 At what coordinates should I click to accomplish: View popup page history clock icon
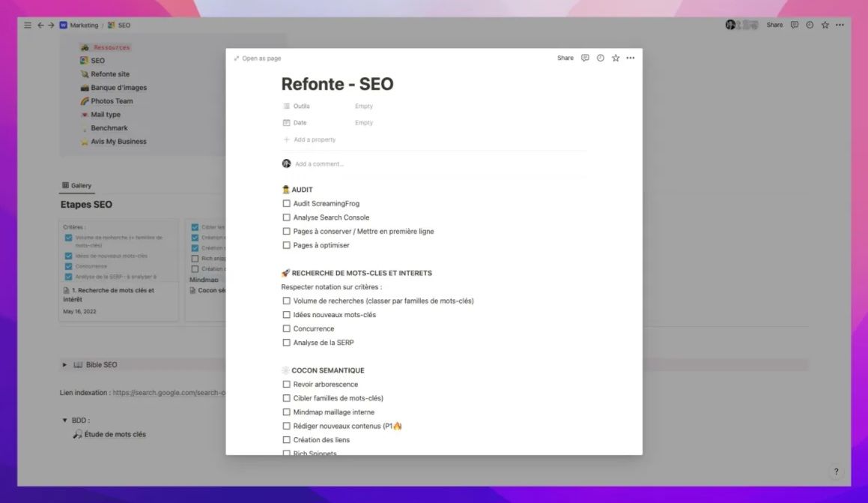click(x=601, y=58)
